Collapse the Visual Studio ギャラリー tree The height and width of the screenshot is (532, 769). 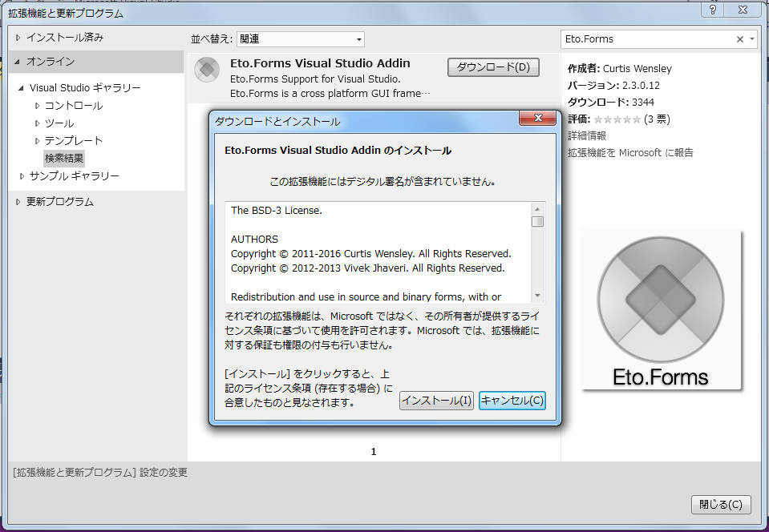click(x=19, y=87)
